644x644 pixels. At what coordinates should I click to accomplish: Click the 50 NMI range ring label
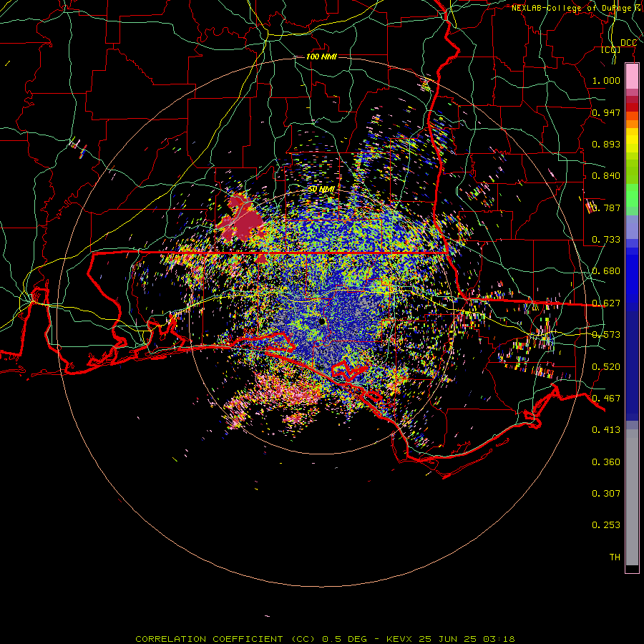[321, 189]
